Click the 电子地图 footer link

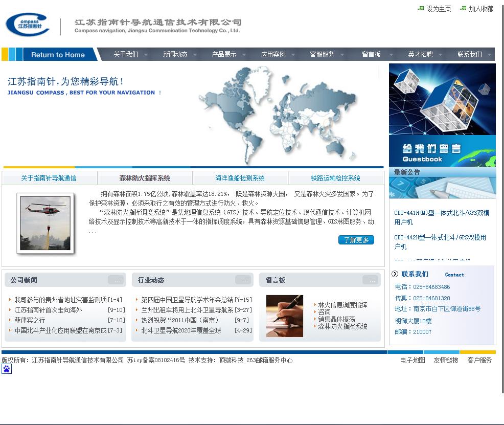(413, 360)
